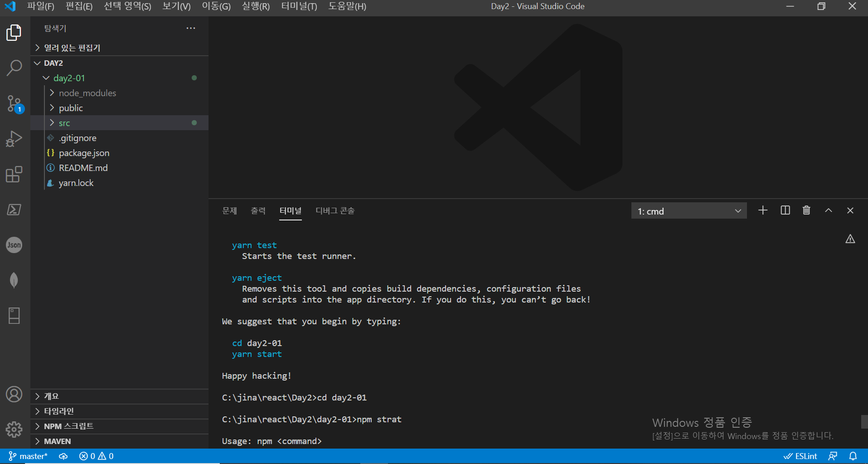Collapse the DAY2 workspace section
The image size is (868, 464).
[x=120, y=63]
